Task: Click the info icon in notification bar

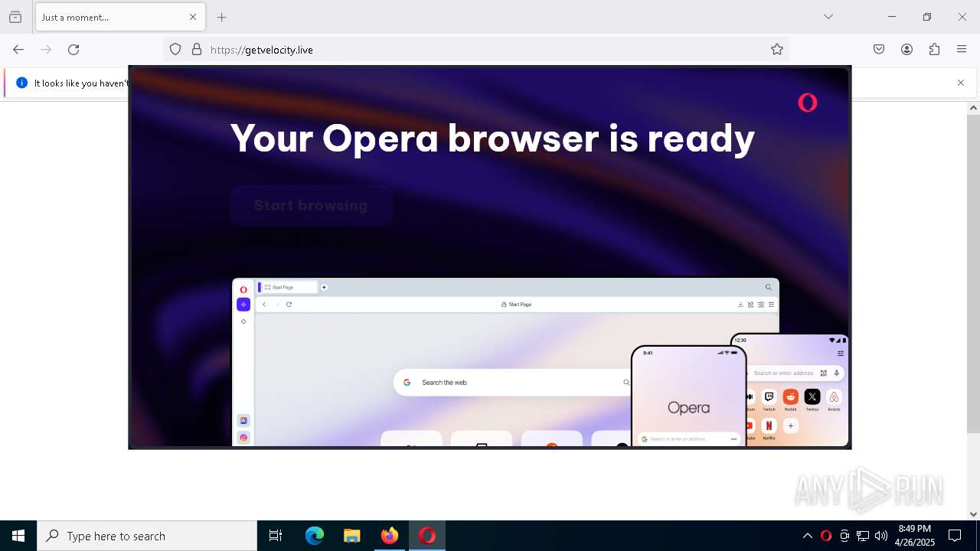Action: (21, 83)
